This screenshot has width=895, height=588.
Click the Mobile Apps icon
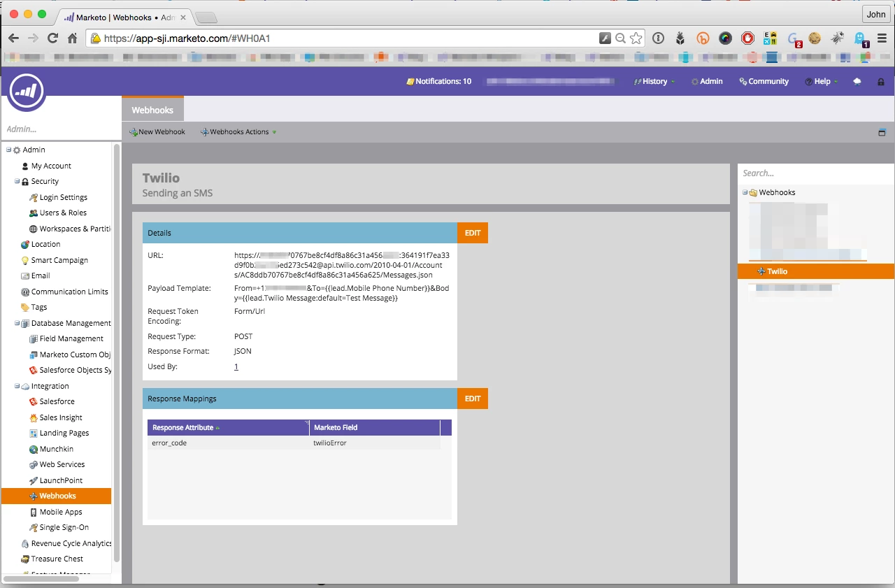click(x=34, y=512)
